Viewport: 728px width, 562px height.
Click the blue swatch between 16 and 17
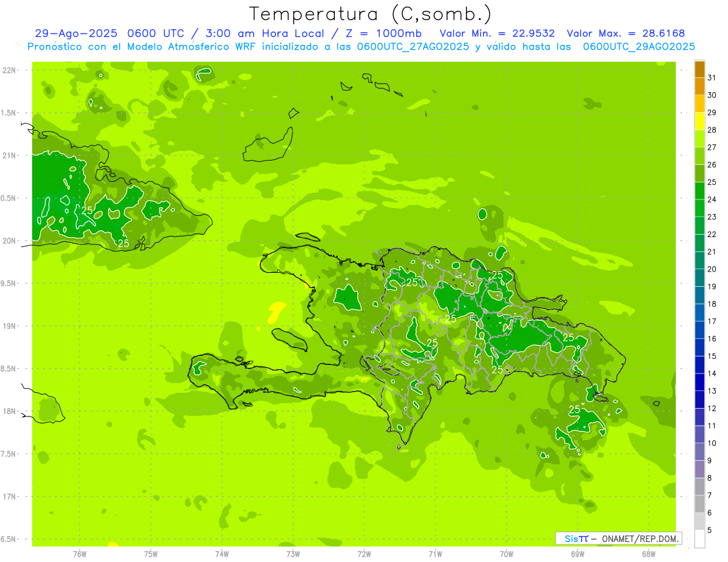[699, 330]
